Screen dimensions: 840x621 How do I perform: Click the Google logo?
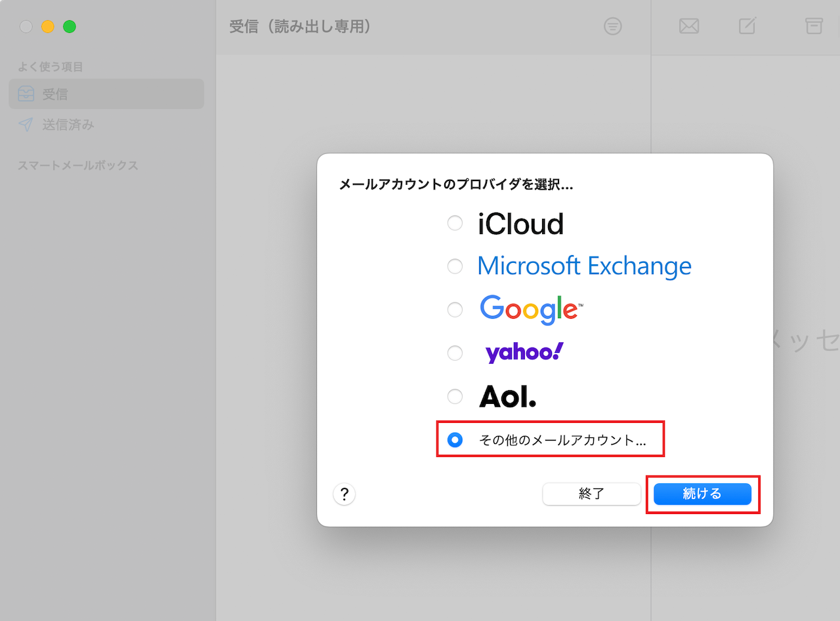click(x=532, y=310)
